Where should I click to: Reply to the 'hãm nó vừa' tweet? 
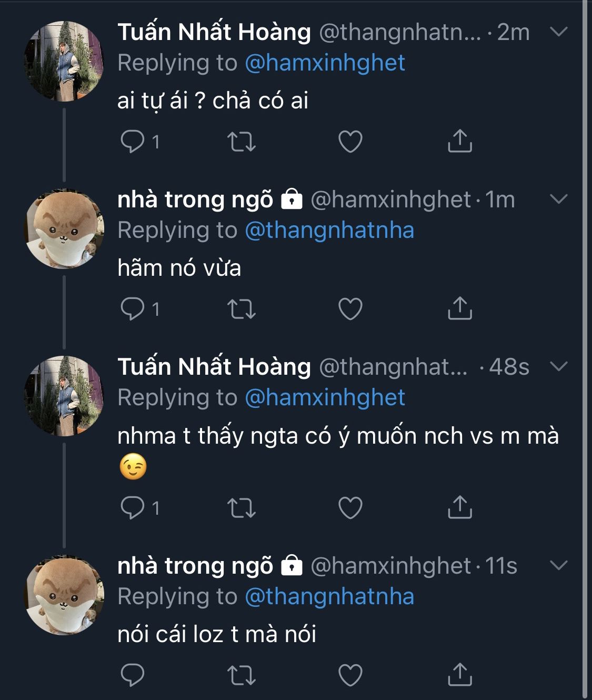[x=132, y=309]
